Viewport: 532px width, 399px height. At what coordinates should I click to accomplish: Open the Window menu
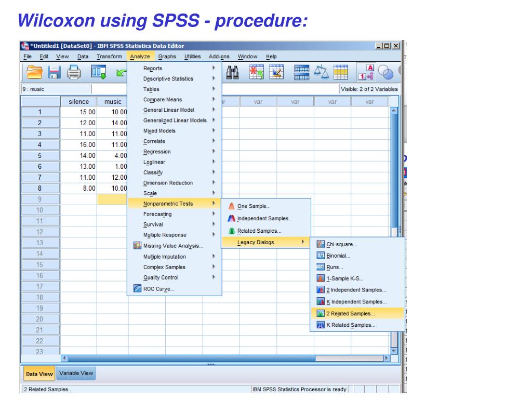247,56
